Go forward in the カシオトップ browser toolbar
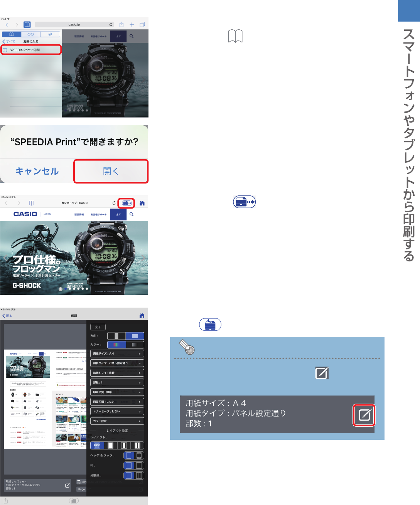 (x=19, y=203)
